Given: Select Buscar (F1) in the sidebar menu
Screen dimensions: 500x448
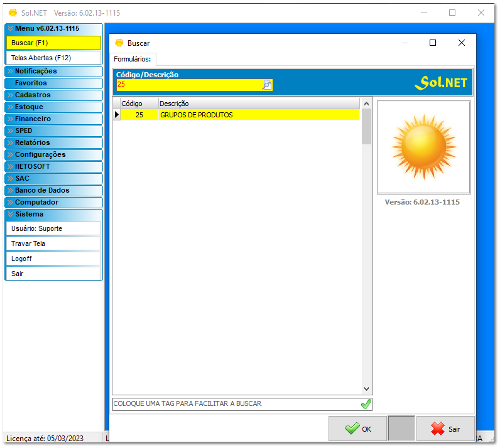Looking at the screenshot, I should point(53,43).
